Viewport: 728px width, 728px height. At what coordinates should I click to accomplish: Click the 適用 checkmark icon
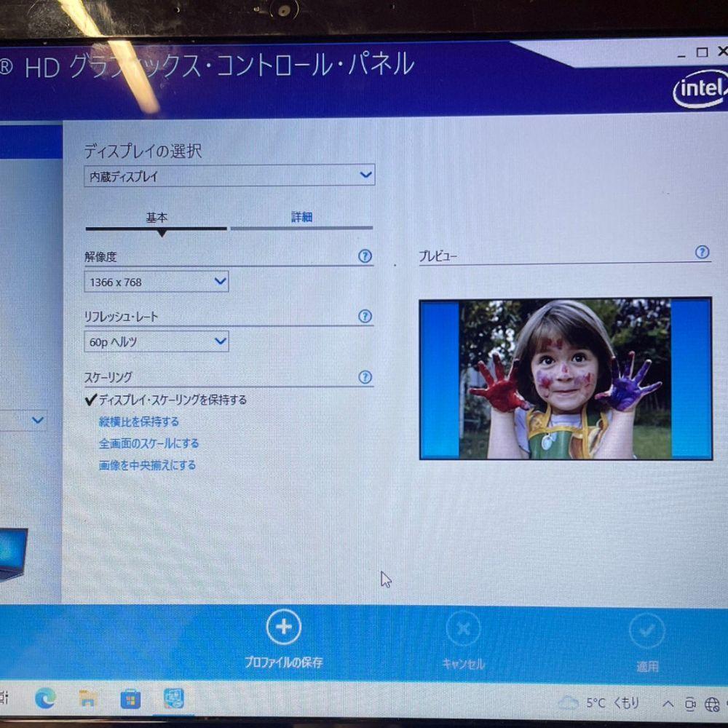click(x=646, y=630)
